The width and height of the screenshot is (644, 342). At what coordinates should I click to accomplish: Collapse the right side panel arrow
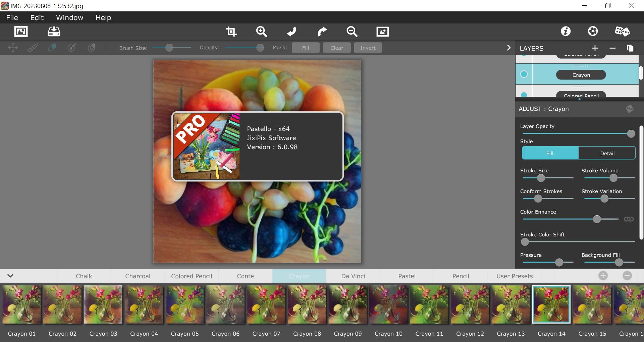point(508,48)
